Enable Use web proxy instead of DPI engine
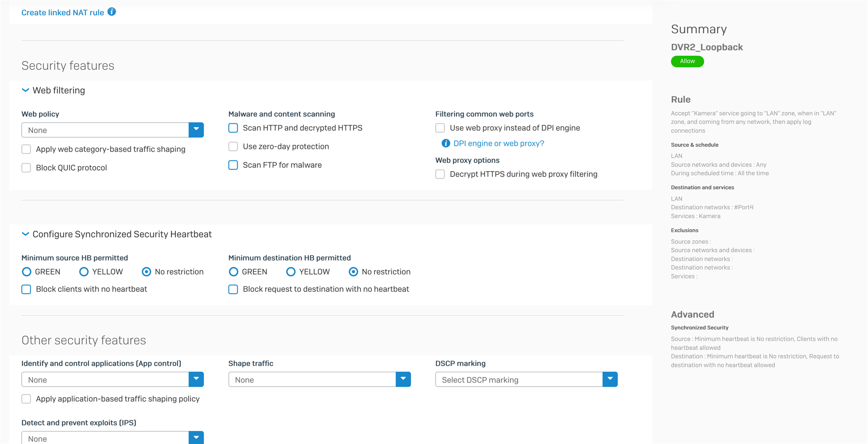 pos(440,128)
